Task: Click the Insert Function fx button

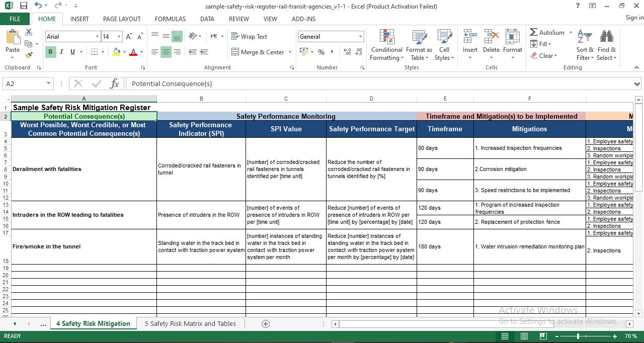Action: coord(114,83)
